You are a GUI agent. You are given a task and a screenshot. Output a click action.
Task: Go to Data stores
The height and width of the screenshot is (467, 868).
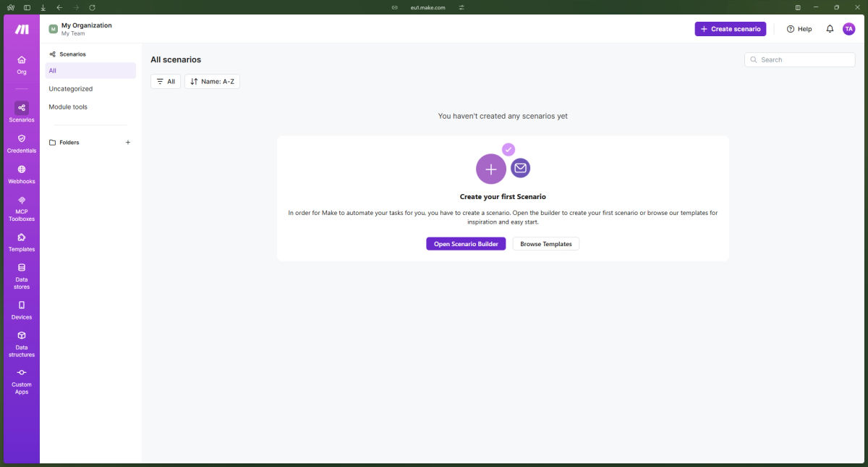tap(21, 274)
